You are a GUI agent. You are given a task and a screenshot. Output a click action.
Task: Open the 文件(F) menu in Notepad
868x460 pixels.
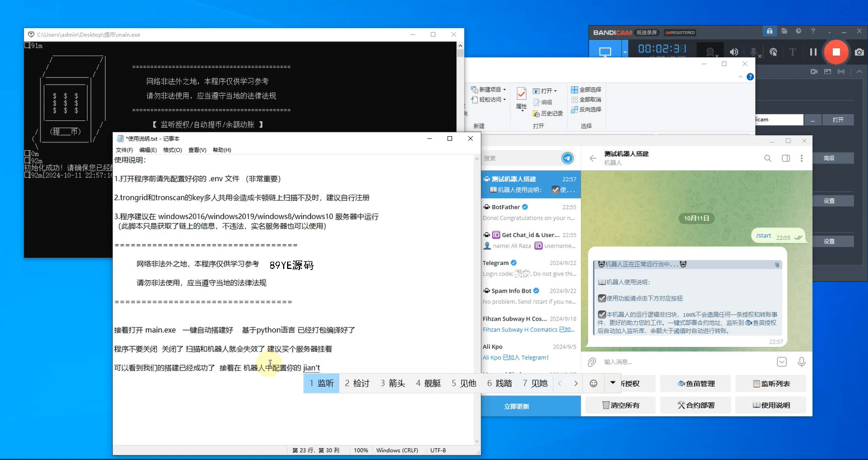[x=124, y=150]
